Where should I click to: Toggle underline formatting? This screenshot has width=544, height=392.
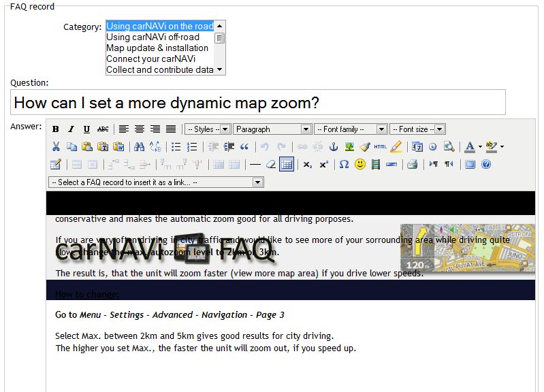pos(86,129)
